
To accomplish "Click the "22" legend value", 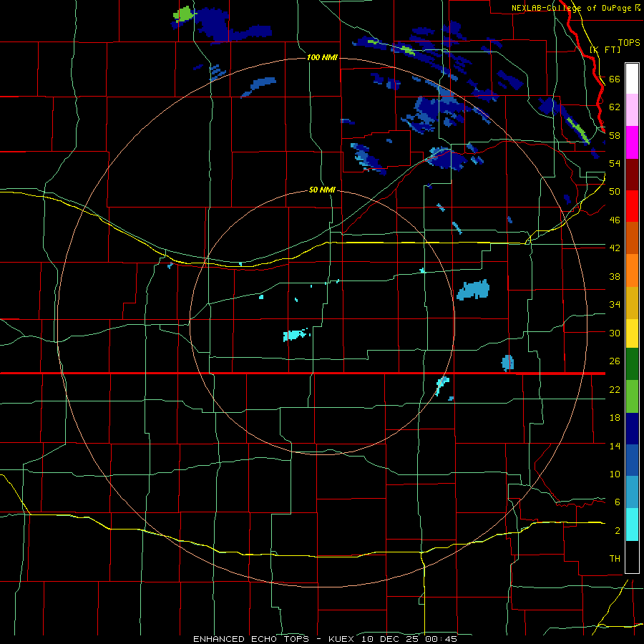I will click(x=615, y=390).
